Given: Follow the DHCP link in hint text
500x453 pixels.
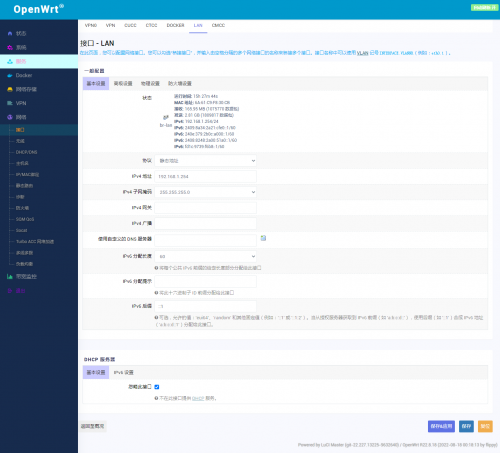Looking at the screenshot, I should [198, 398].
